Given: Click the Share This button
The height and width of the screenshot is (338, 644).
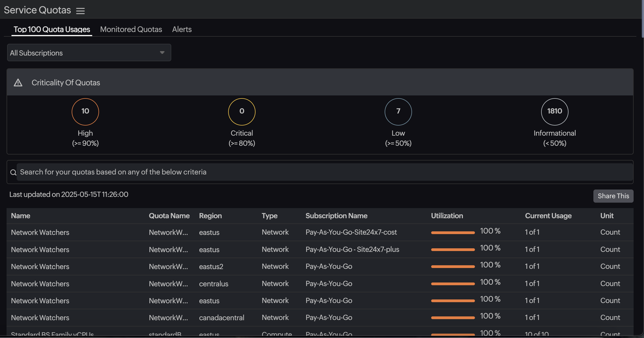Looking at the screenshot, I should (x=613, y=196).
